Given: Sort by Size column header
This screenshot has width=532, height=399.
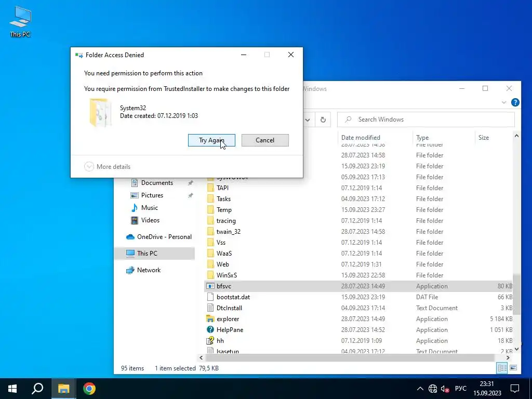Looking at the screenshot, I should tap(484, 137).
